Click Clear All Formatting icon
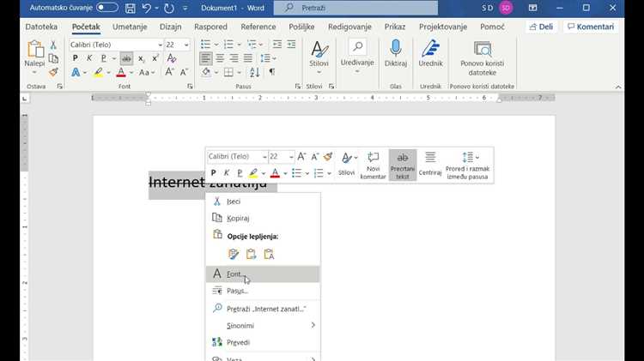 tap(172, 58)
